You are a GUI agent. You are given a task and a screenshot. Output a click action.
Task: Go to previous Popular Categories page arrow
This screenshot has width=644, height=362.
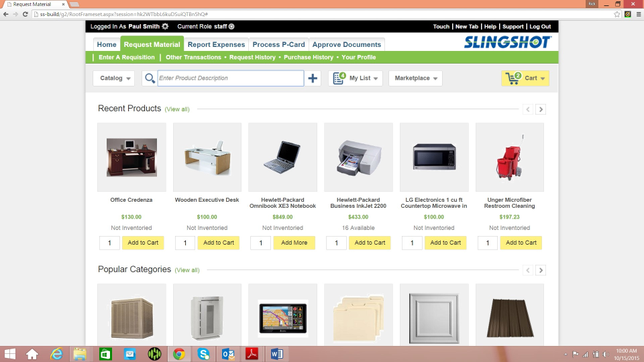point(528,270)
